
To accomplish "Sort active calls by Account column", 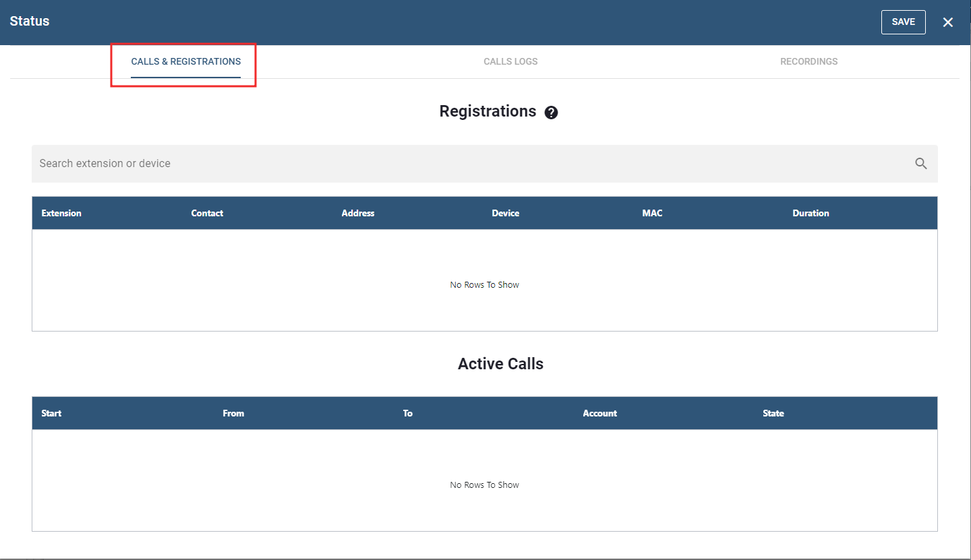I will click(x=599, y=413).
